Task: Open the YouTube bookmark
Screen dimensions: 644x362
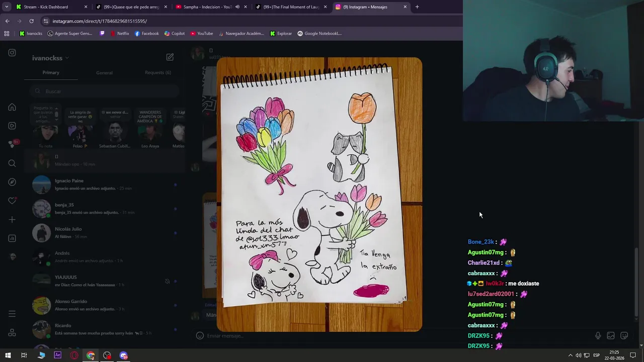Action: click(201, 34)
